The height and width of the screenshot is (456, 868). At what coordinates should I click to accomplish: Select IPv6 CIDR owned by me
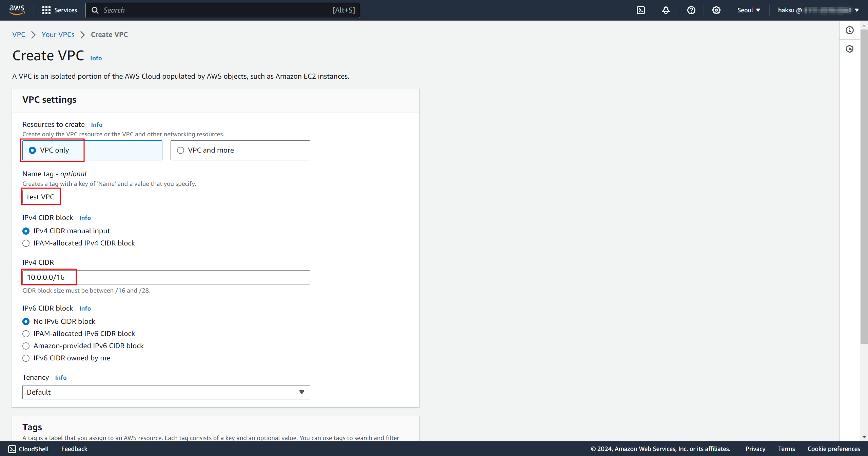coord(26,358)
